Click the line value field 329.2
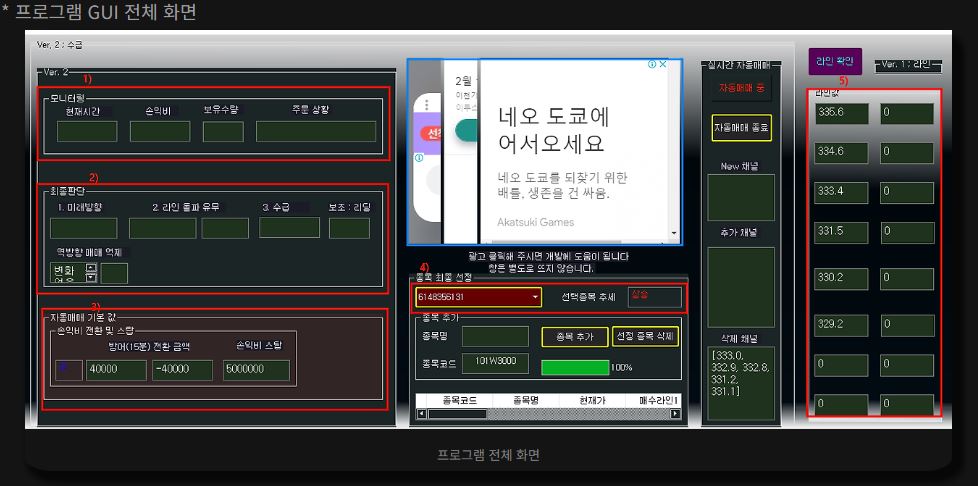The image size is (978, 486). [x=841, y=325]
